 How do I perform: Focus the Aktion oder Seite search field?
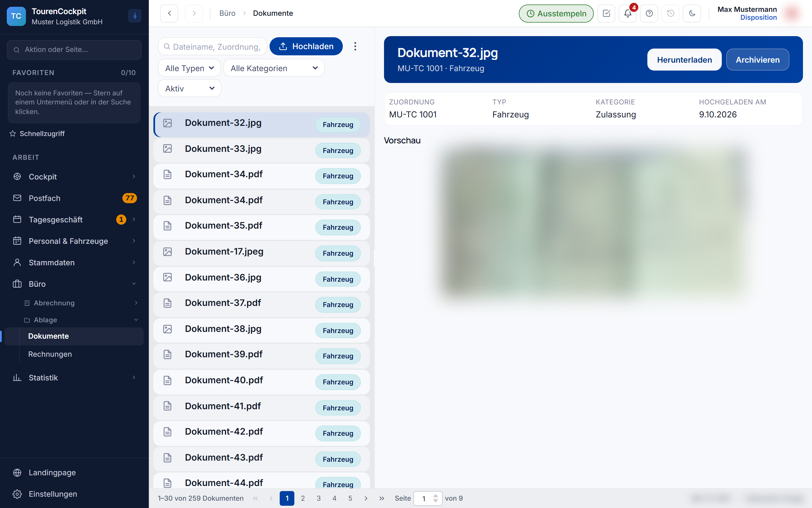coord(74,50)
